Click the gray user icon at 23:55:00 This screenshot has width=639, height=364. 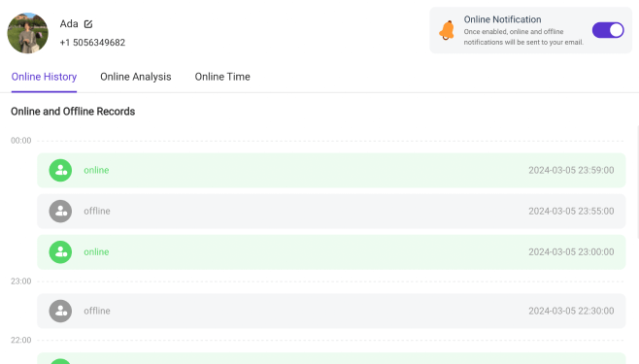(x=60, y=211)
